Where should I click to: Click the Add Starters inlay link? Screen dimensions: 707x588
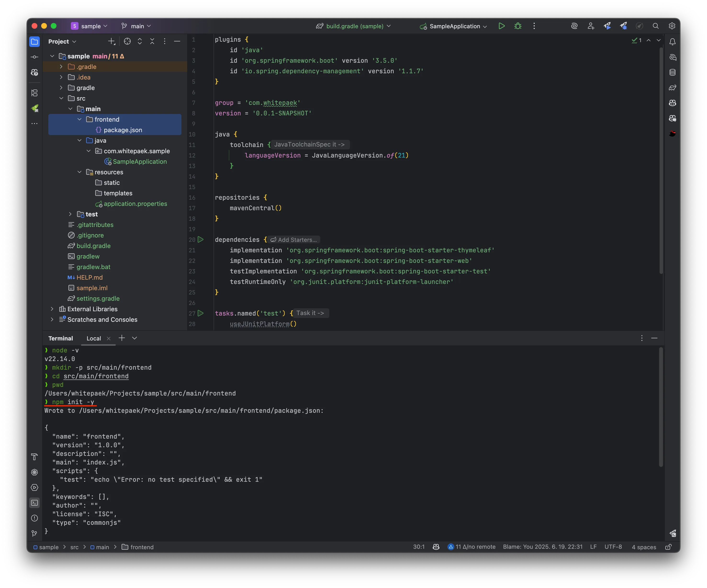pos(294,240)
